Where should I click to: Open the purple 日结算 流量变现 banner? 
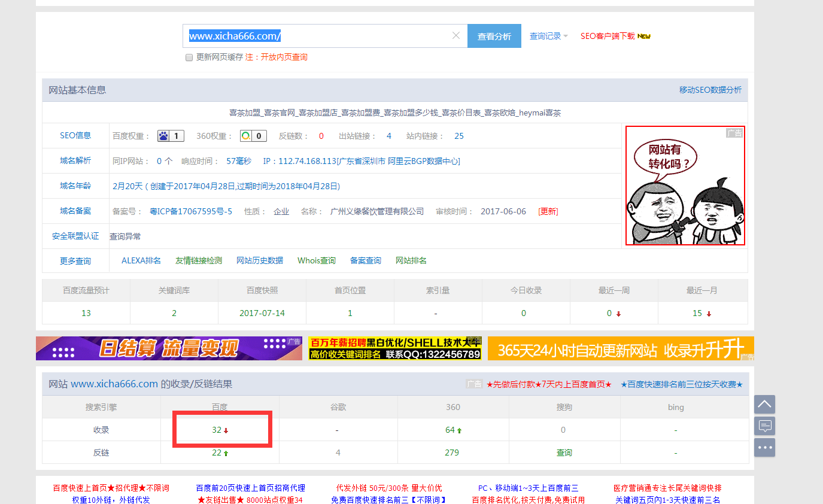pos(169,348)
